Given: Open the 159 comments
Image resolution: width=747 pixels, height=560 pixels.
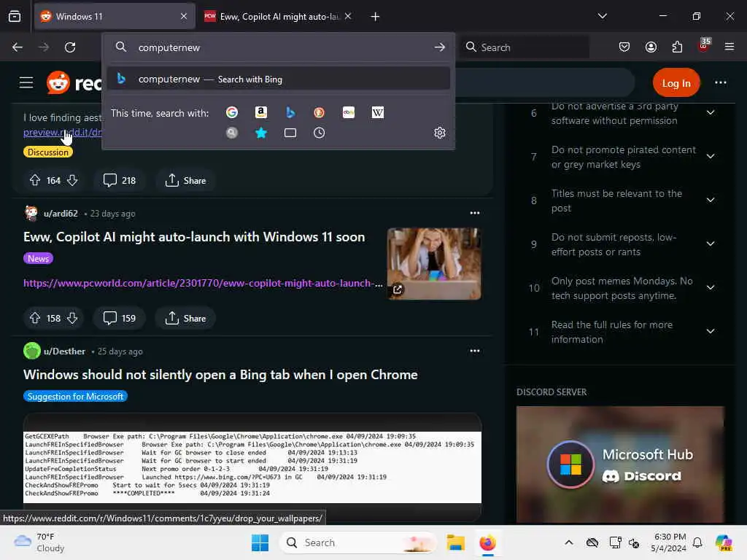Looking at the screenshot, I should pos(120,318).
